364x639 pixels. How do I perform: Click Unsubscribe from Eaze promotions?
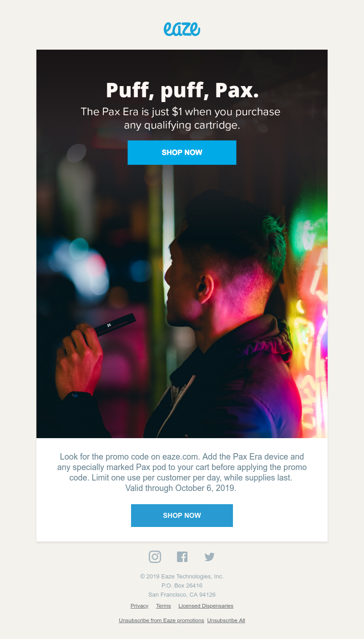pos(162,620)
